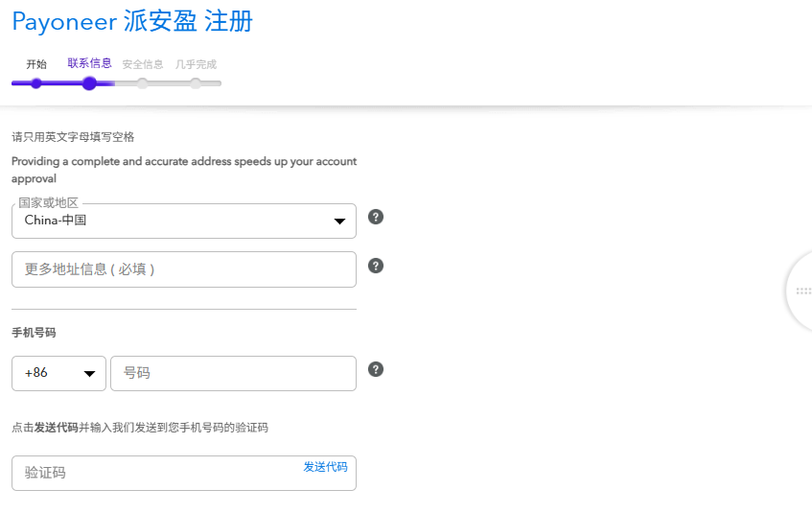Click the large active progress dot under 联系信息
Image resolution: width=812 pixels, height=513 pixels.
tap(89, 83)
